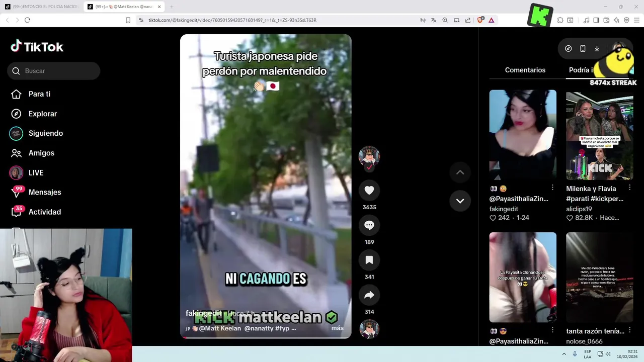Viewport: 644px width, 362px height.
Task: Go back in browser history
Action: [7, 20]
